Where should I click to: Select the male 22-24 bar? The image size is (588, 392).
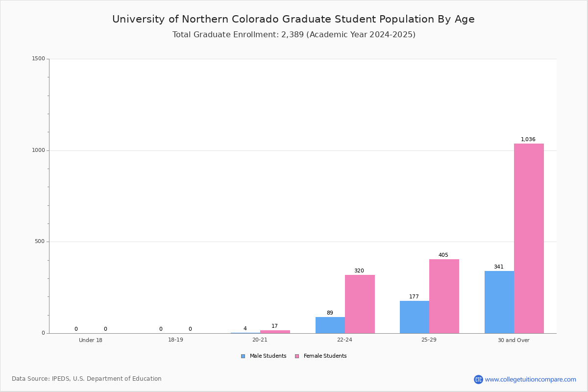[x=330, y=325]
